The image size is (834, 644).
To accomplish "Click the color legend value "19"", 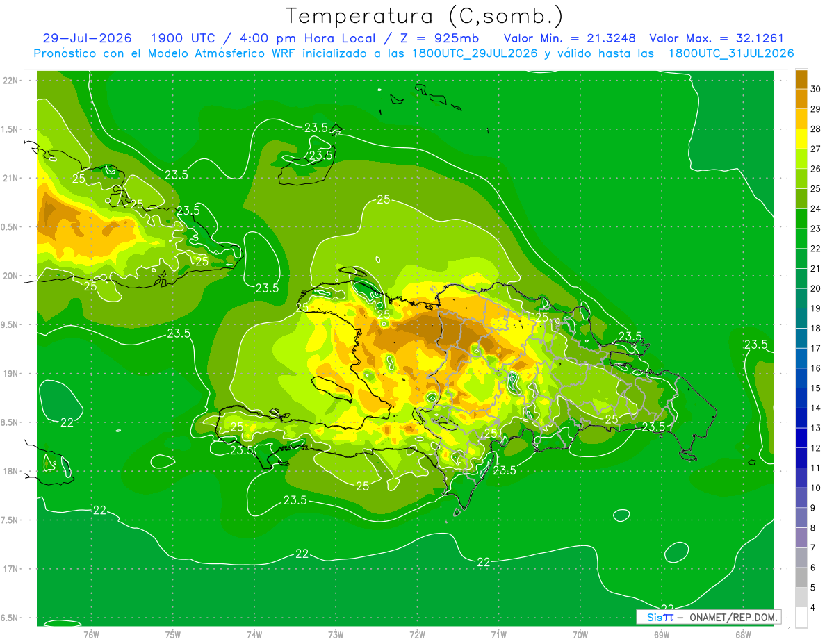I will [816, 308].
